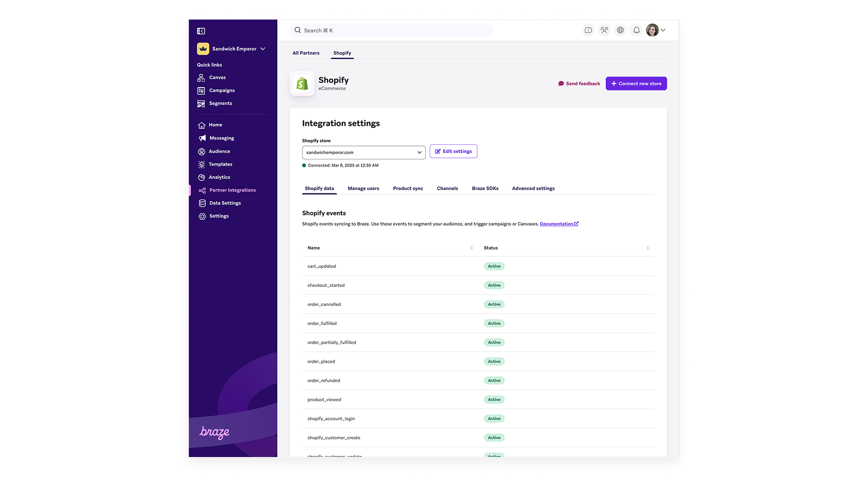The width and height of the screenshot is (868, 488).
Task: Click Active badge for order_placed
Action: click(494, 362)
